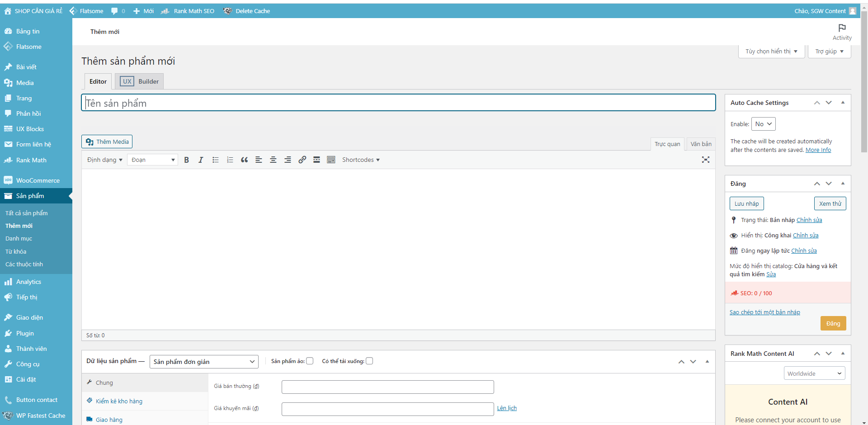
Task: Click Sao chép tới một bản nháp link
Action: pyautogui.click(x=765, y=312)
